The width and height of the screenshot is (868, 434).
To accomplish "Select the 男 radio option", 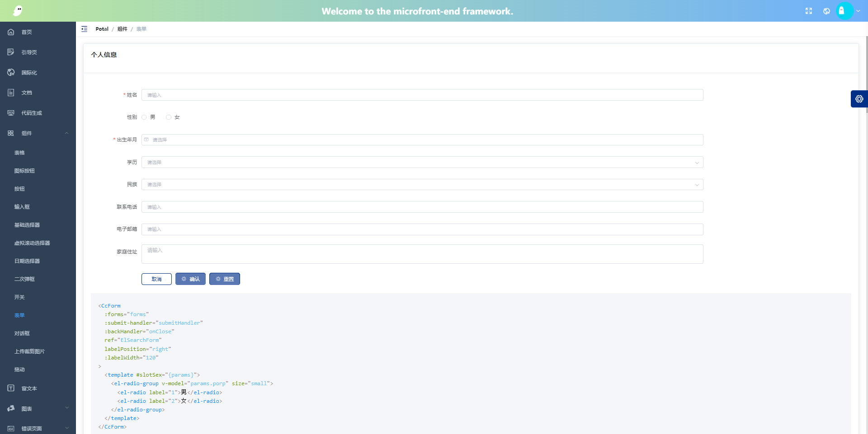I will (144, 117).
